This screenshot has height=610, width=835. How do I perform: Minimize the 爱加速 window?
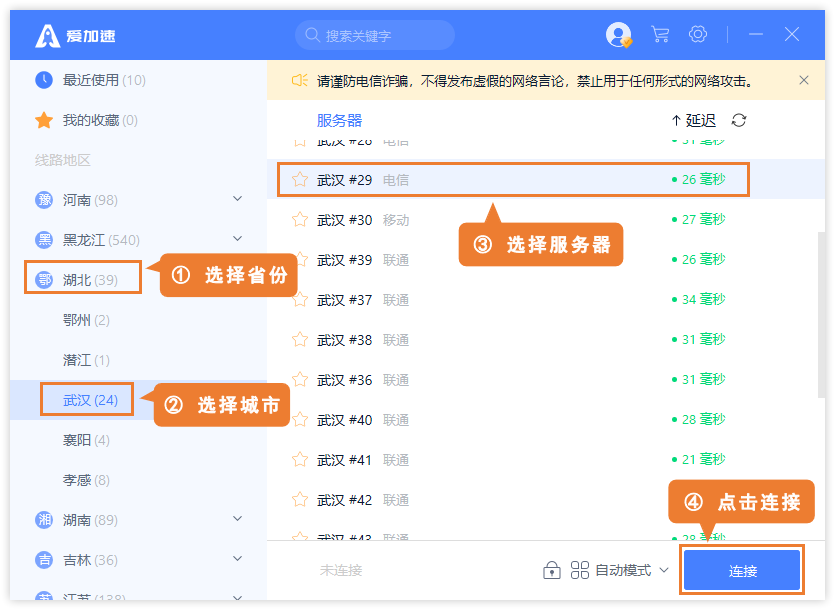point(756,35)
